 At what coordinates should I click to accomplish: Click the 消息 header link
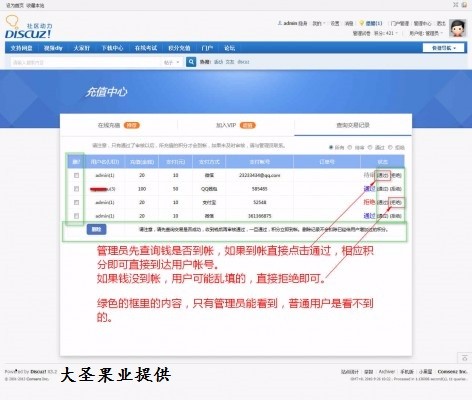tap(349, 23)
